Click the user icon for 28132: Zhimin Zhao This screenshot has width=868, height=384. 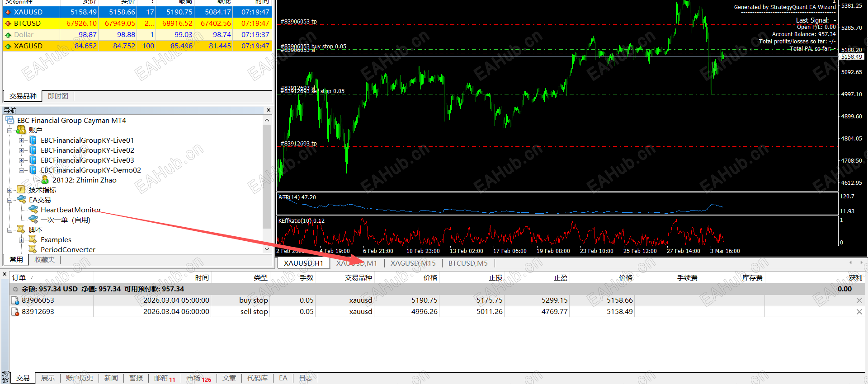(45, 180)
